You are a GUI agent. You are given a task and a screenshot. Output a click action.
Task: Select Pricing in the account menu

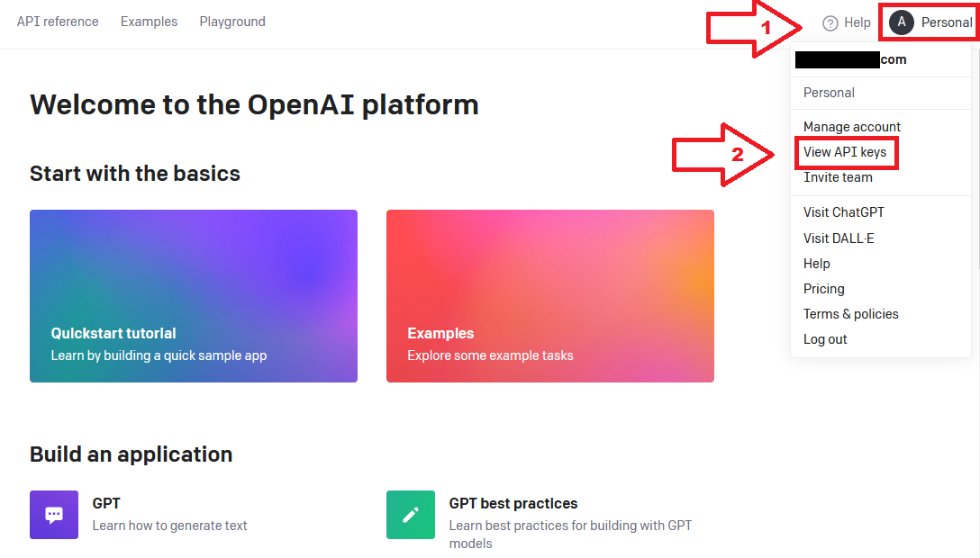click(824, 289)
